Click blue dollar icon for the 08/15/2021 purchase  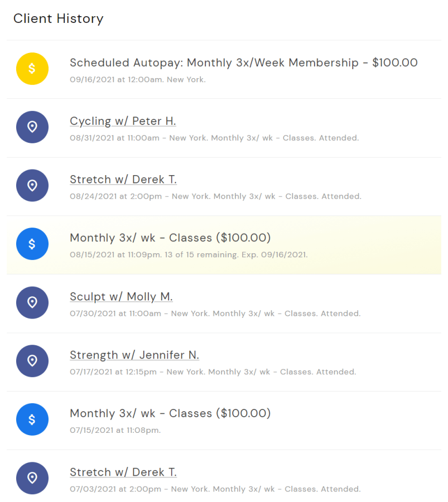pos(32,244)
